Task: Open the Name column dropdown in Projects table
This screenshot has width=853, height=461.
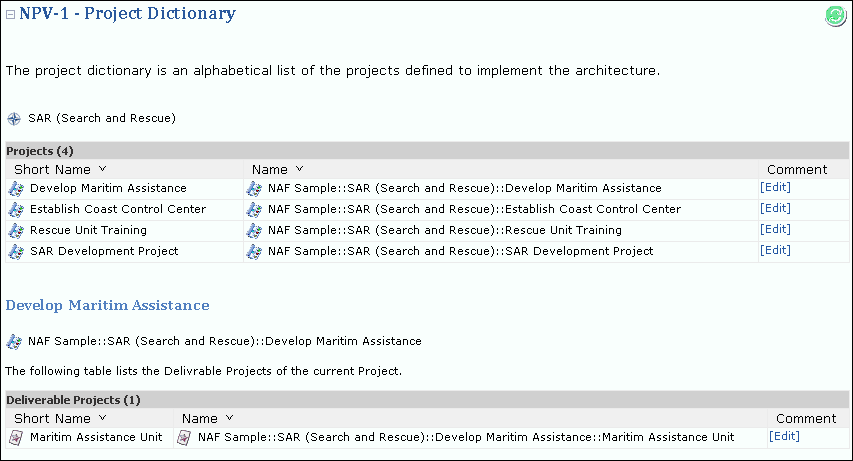Action: tap(299, 169)
